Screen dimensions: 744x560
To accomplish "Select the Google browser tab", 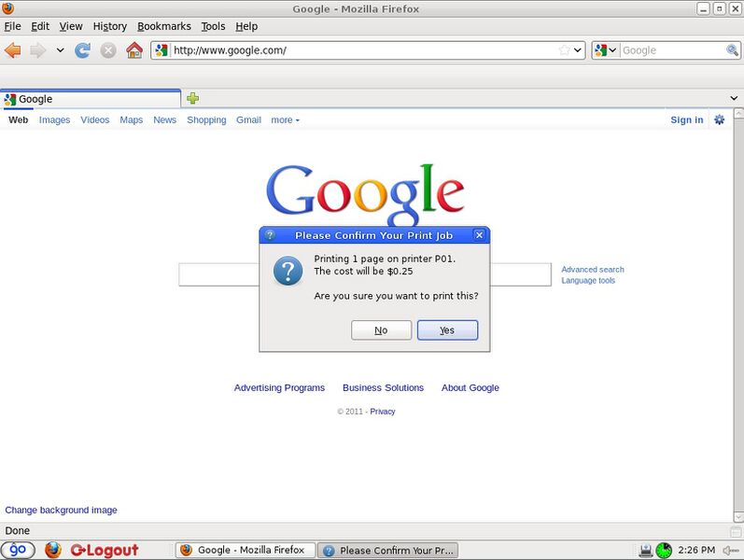I will [x=91, y=99].
